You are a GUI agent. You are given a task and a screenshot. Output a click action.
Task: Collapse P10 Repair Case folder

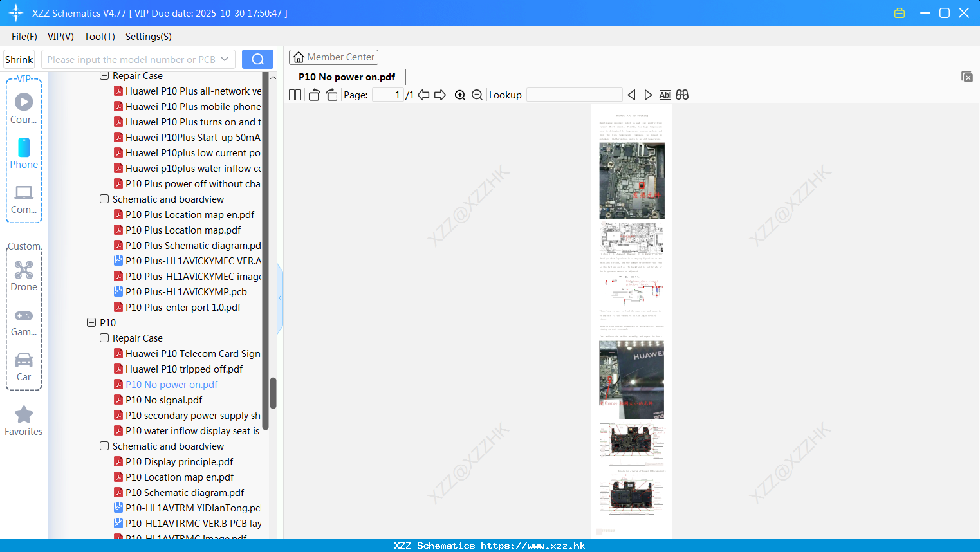tap(104, 338)
